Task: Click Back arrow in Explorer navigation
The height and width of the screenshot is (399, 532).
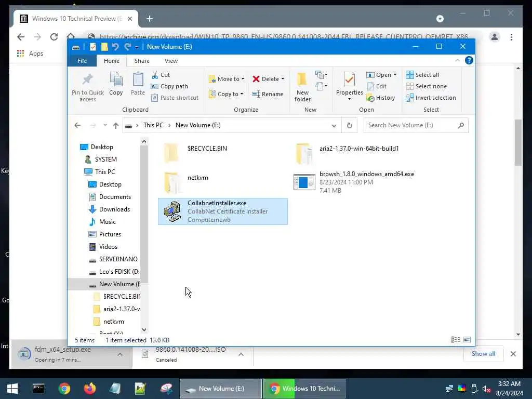Action: coord(77,126)
